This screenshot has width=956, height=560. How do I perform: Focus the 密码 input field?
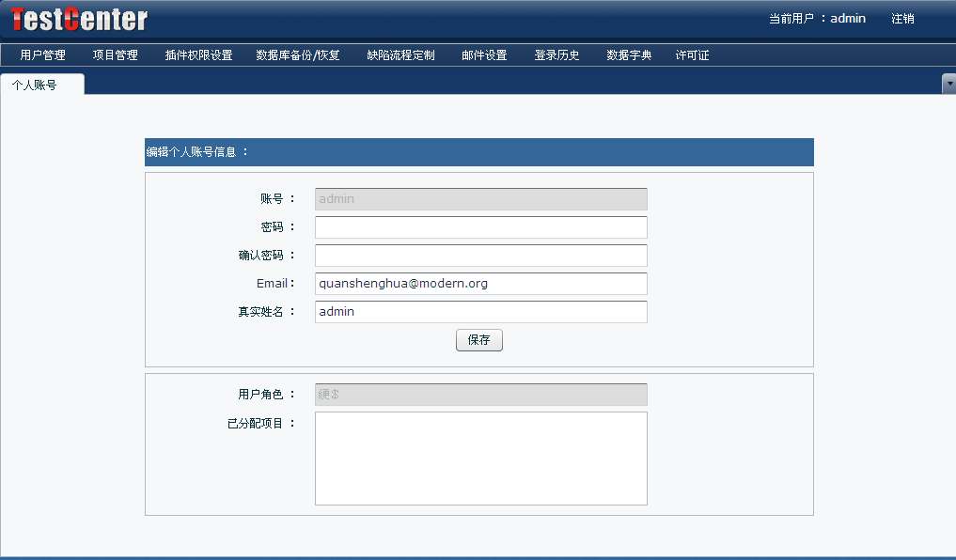(480, 227)
